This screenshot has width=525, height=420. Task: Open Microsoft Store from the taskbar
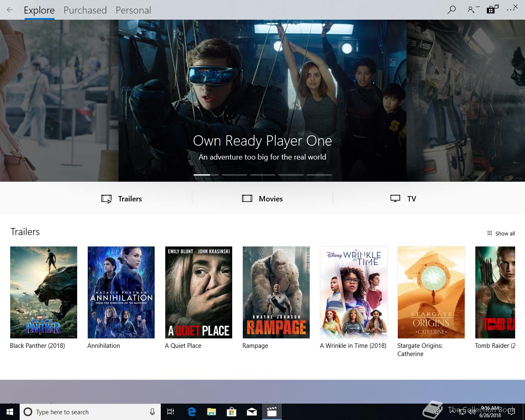[x=231, y=412]
